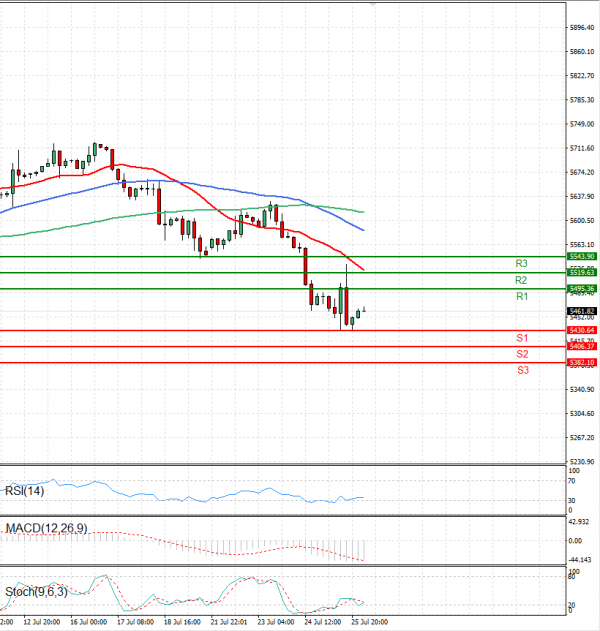This screenshot has width=600, height=631.
Task: Click the 16 Jul 00:00 time label
Action: [89, 622]
